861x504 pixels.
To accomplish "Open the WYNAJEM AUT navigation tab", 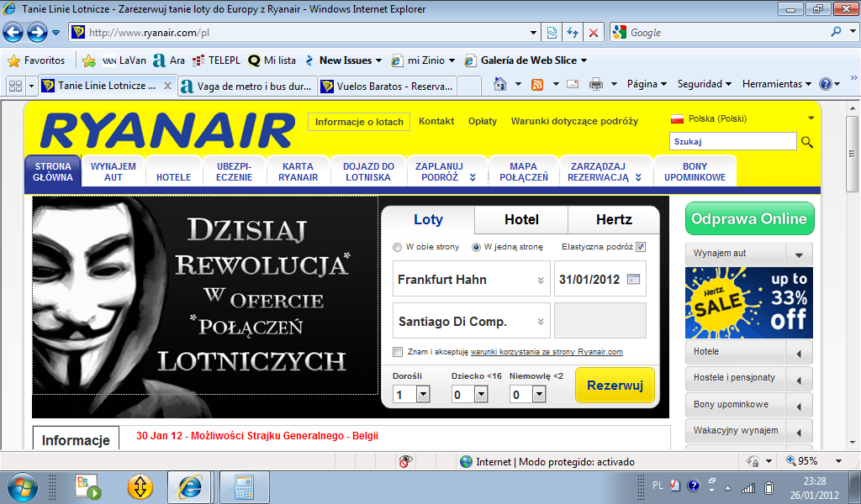I will click(114, 171).
